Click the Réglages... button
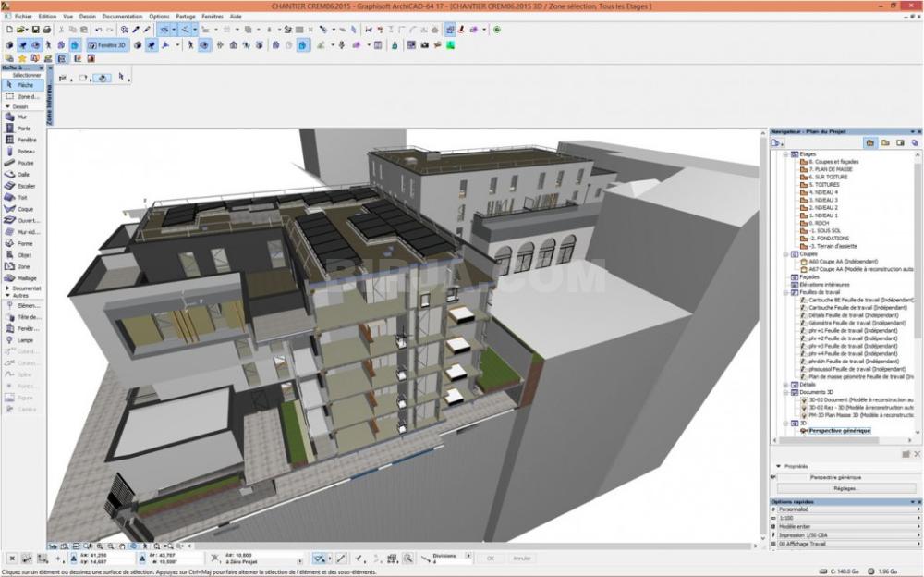 click(x=845, y=488)
